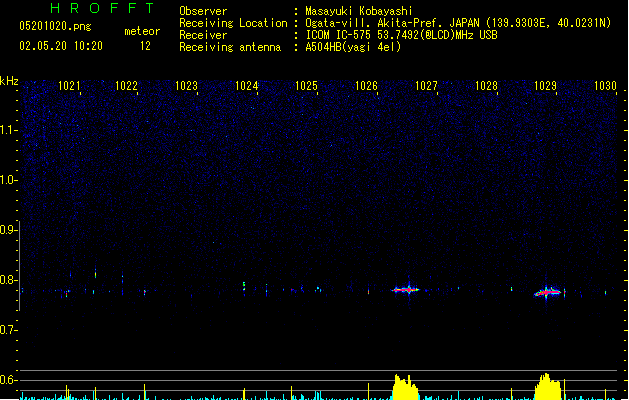
Task: Click the date stamp 02.05.20 10:20
Action: [61, 46]
